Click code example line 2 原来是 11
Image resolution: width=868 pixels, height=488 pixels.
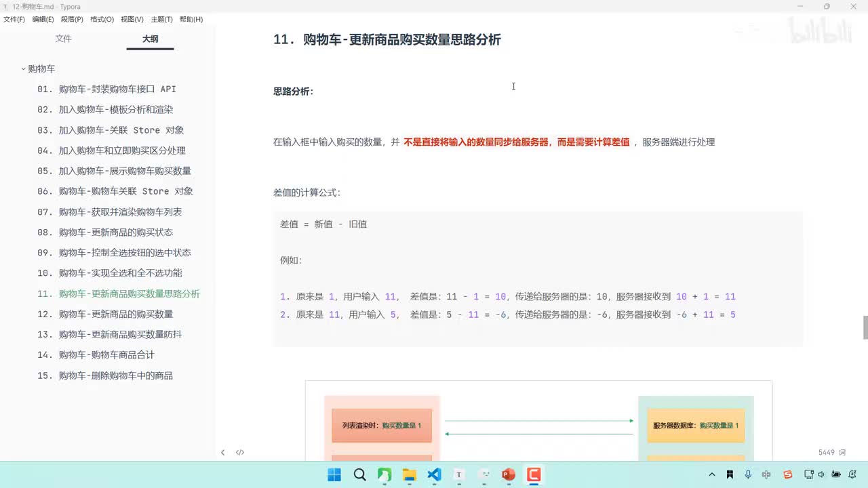508,315
